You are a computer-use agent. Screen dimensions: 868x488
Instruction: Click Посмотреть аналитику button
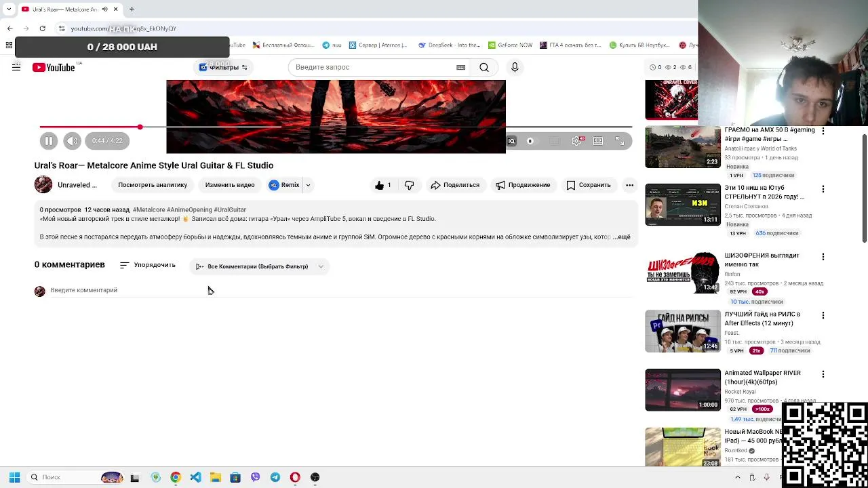[153, 185]
